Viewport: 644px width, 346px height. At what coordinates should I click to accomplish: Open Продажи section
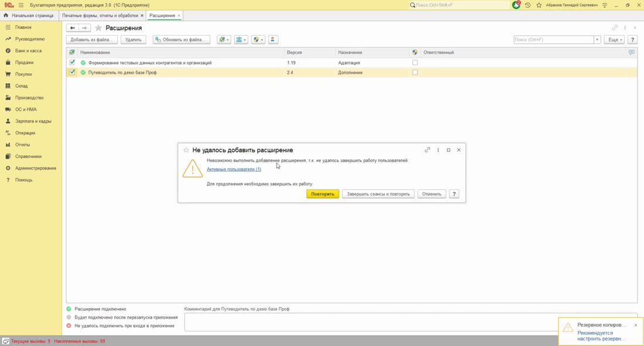point(24,63)
